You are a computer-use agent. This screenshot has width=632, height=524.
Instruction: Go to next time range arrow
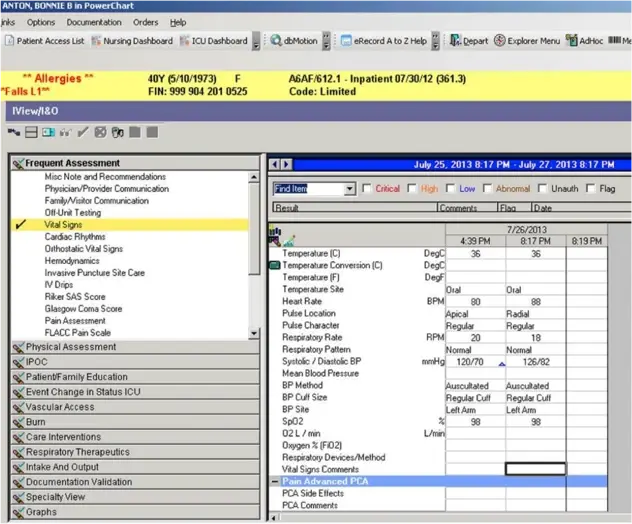pos(287,164)
